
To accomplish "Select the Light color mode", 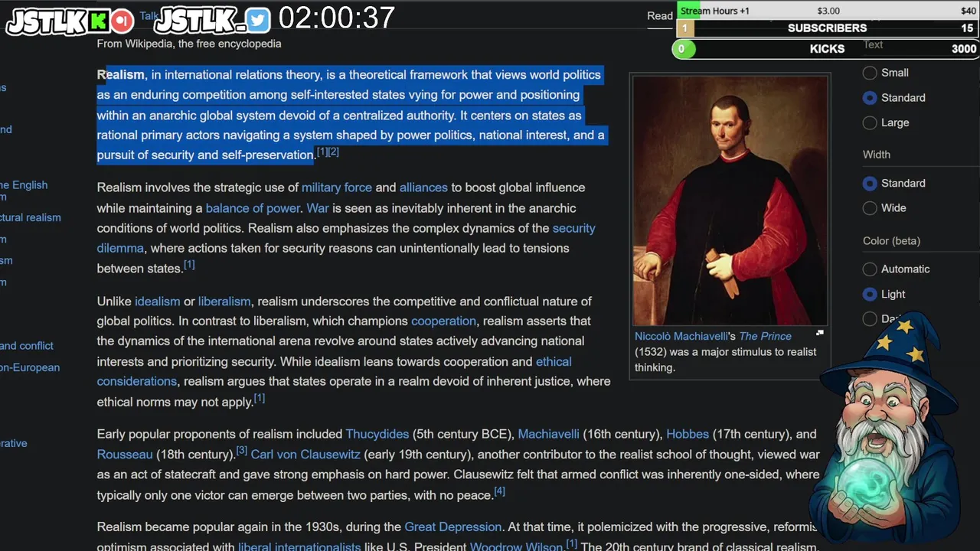I will [870, 294].
